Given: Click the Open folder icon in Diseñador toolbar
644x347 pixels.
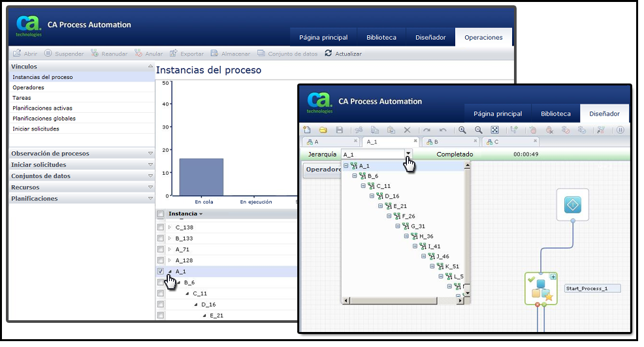Looking at the screenshot, I should pyautogui.click(x=323, y=130).
